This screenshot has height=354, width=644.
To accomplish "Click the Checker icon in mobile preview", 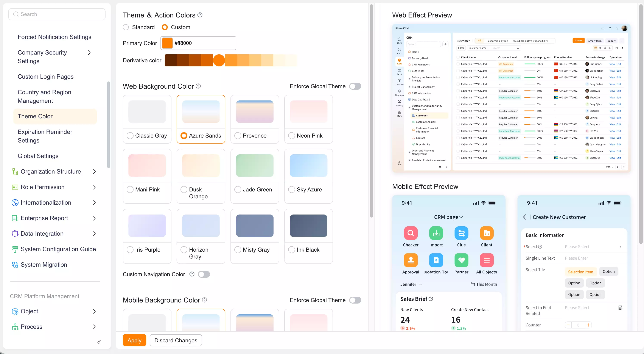I will [x=411, y=233].
